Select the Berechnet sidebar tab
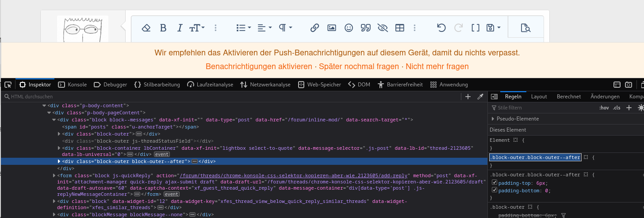644x218 pixels. tap(569, 97)
